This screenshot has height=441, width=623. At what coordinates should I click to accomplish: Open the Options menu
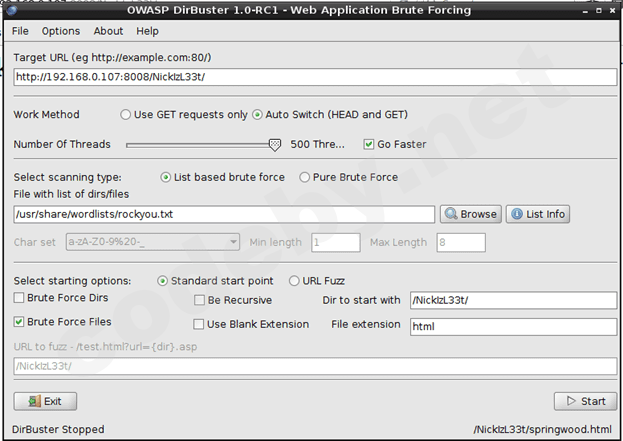[x=61, y=31]
